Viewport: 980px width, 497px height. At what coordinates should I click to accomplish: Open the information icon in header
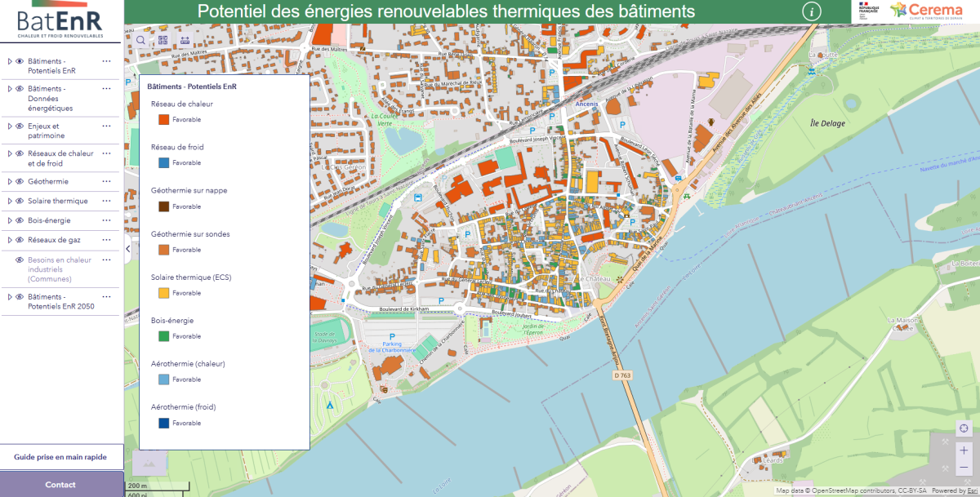(811, 11)
